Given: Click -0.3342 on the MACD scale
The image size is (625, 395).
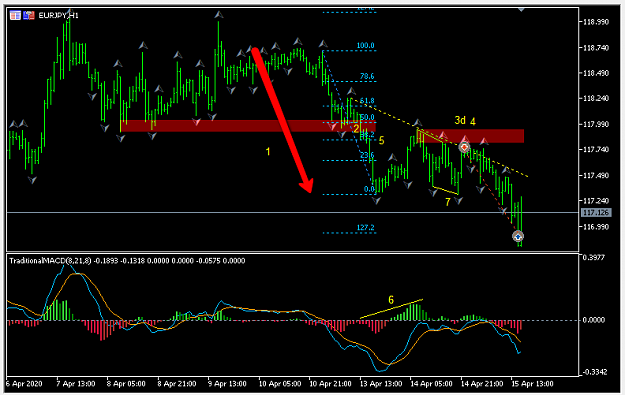Looking at the screenshot, I should pyautogui.click(x=594, y=372).
